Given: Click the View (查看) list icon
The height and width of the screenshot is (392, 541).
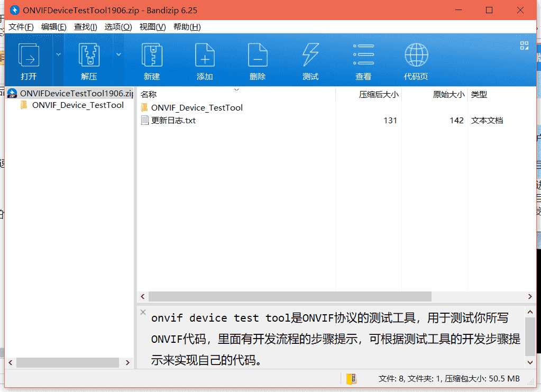Looking at the screenshot, I should [x=363, y=54].
